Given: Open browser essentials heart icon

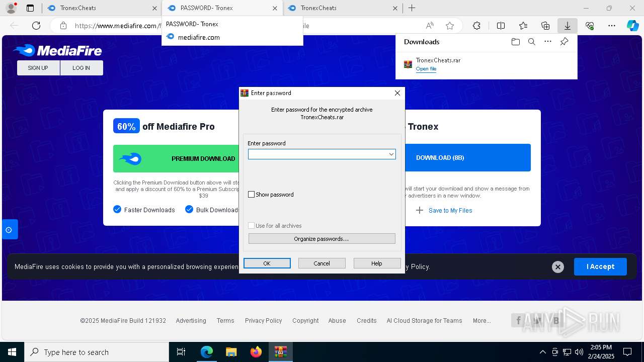Looking at the screenshot, I should click(590, 26).
